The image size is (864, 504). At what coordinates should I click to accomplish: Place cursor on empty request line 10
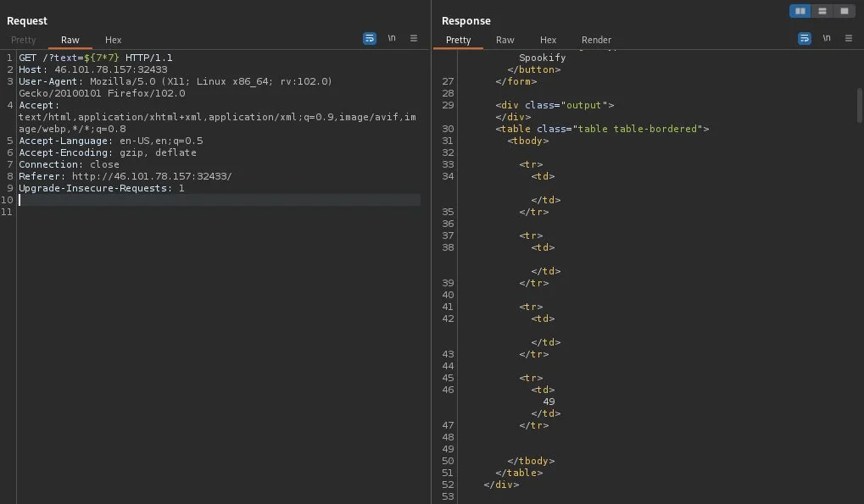(220, 200)
